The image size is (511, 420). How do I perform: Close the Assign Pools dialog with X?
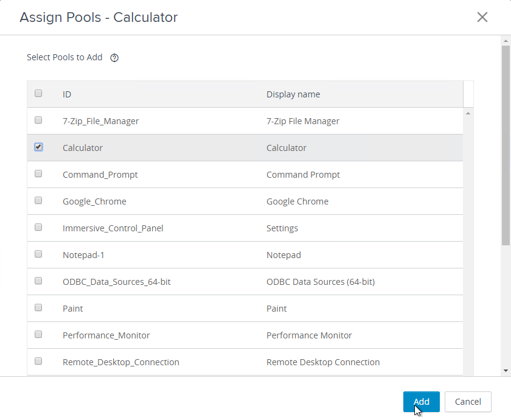coord(482,17)
